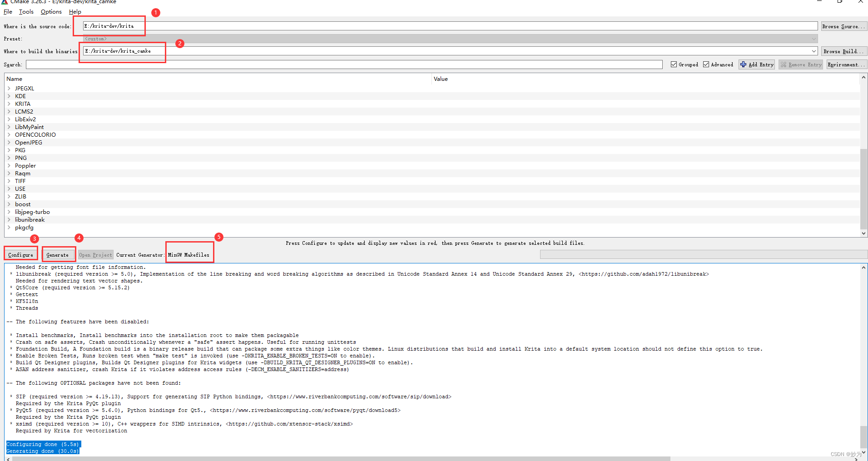This screenshot has width=868, height=461.
Task: Click the source code path field
Action: (x=450, y=26)
